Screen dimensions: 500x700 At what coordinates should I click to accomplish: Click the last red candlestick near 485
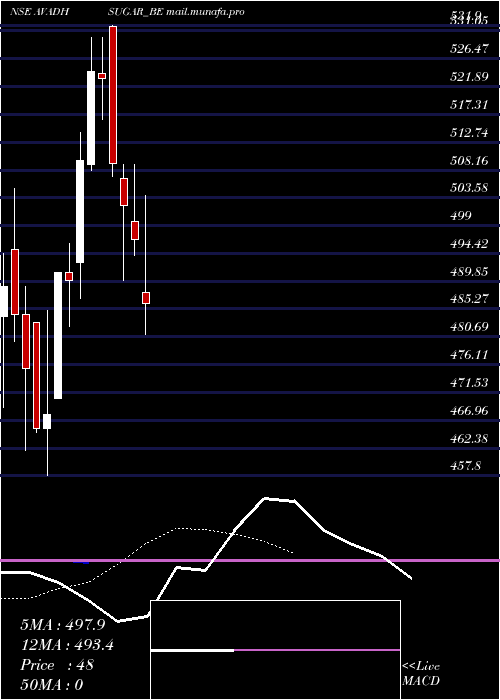pyautogui.click(x=146, y=298)
